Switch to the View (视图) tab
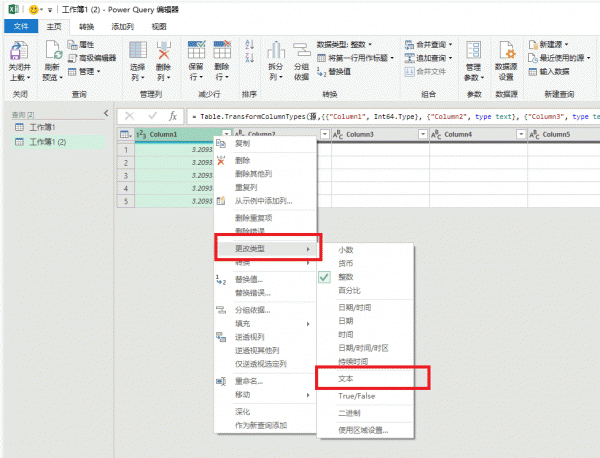The image size is (600, 458). [159, 27]
